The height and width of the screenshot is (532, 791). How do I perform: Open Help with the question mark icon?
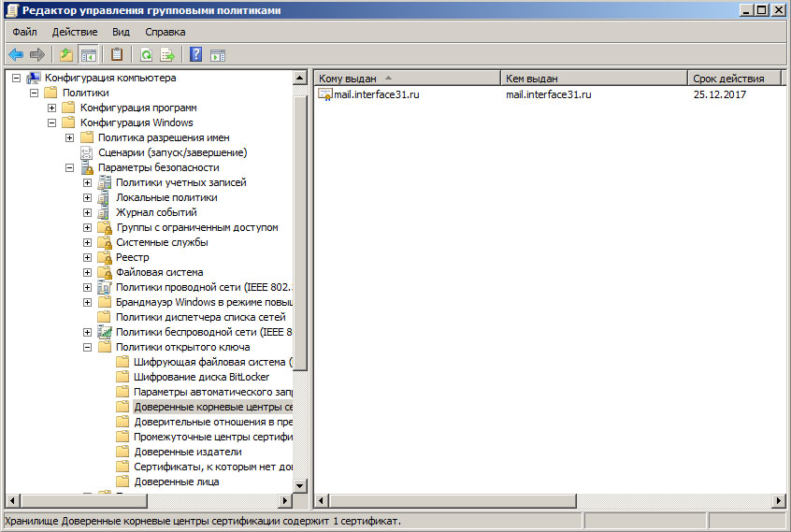(x=196, y=54)
